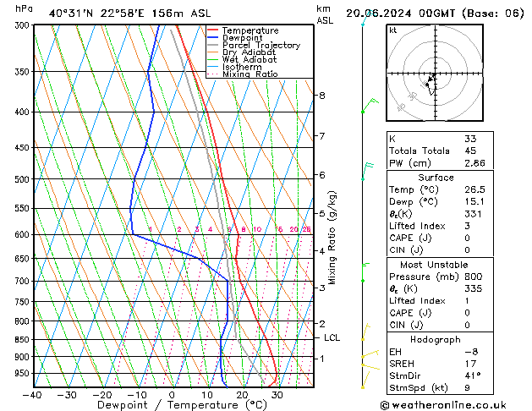Image resolution: width=532 pixels, height=411 pixels.
Task: Click the red Temperature legend line
Action: point(213,30)
